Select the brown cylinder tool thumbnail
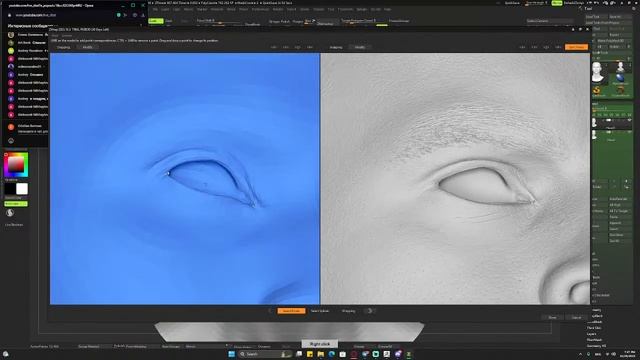640x360 pixels. click(620, 90)
